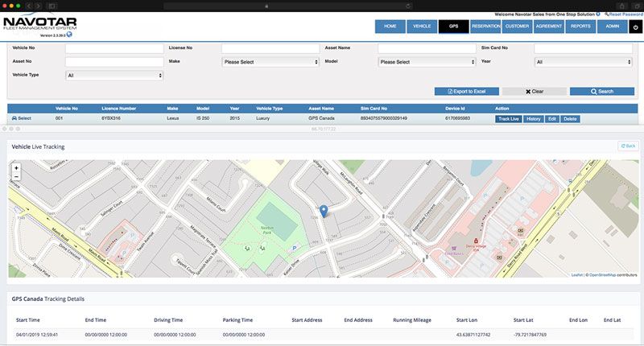Click the License No input field
This screenshot has width=644, height=346.
pos(270,48)
